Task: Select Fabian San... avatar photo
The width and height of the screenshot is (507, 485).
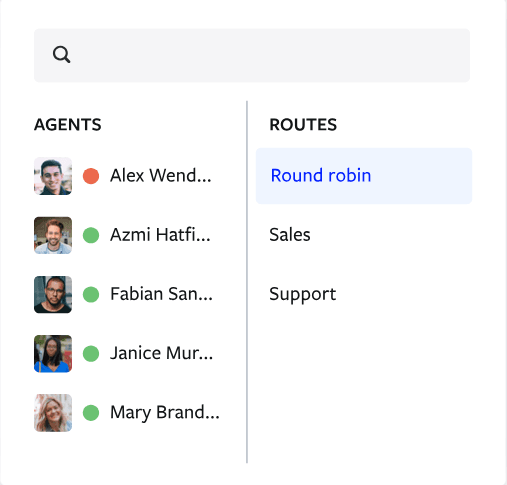Action: pyautogui.click(x=53, y=294)
